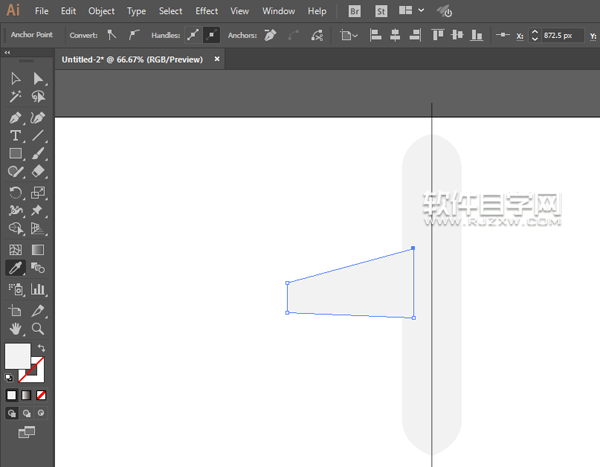Set paint mode to None
Viewport: 600px width, 467px height.
click(x=41, y=395)
